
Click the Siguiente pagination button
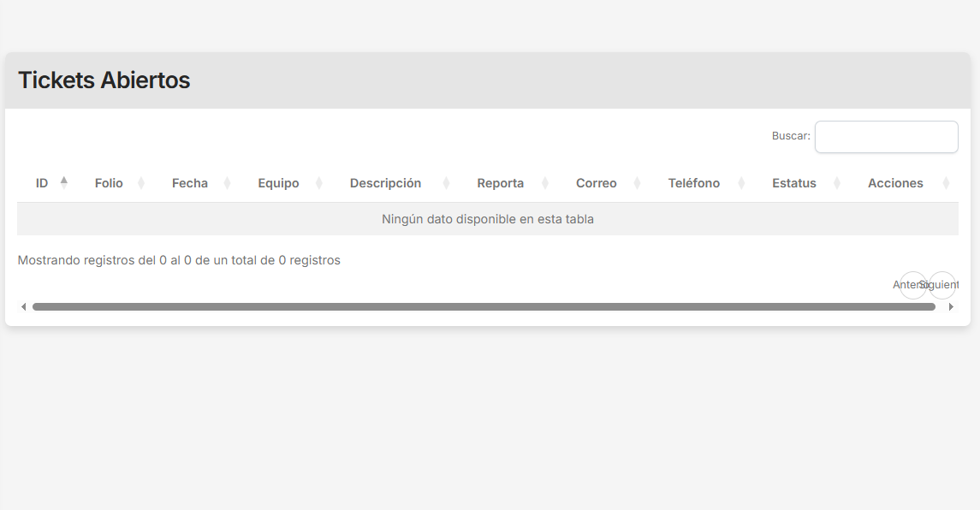point(941,284)
